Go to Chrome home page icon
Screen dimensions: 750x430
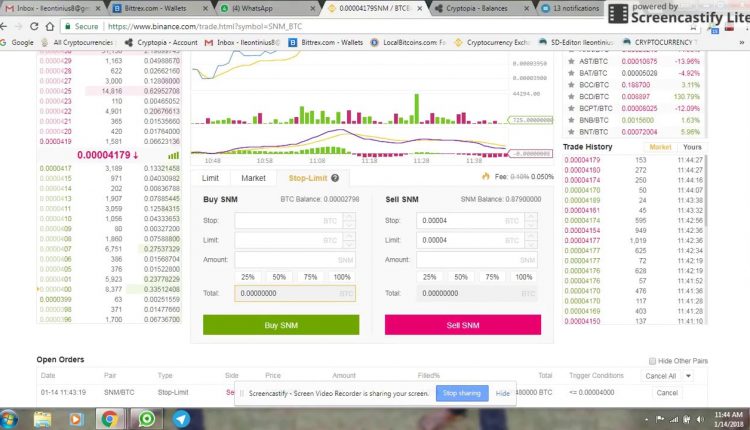(50, 26)
